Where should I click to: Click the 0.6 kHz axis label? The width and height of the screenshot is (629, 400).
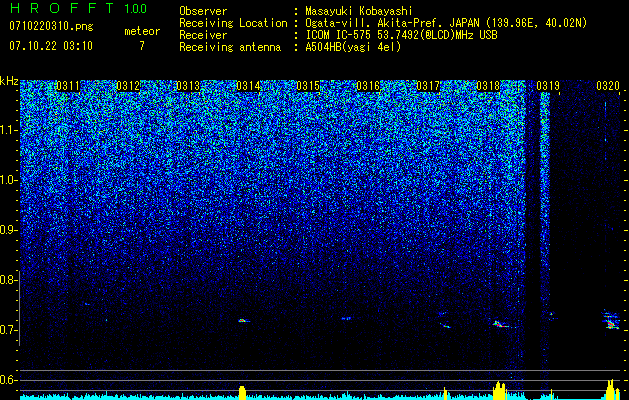[8, 380]
